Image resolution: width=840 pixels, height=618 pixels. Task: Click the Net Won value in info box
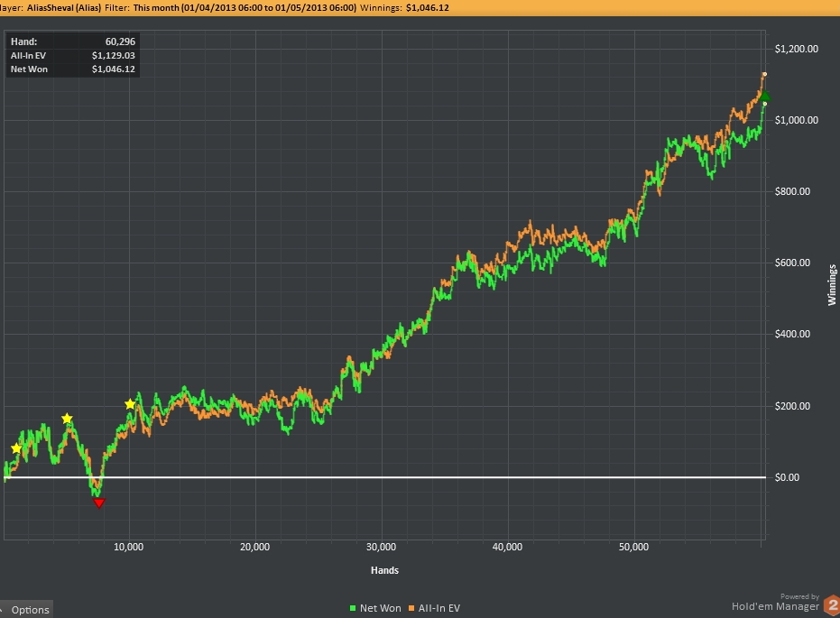(113, 69)
